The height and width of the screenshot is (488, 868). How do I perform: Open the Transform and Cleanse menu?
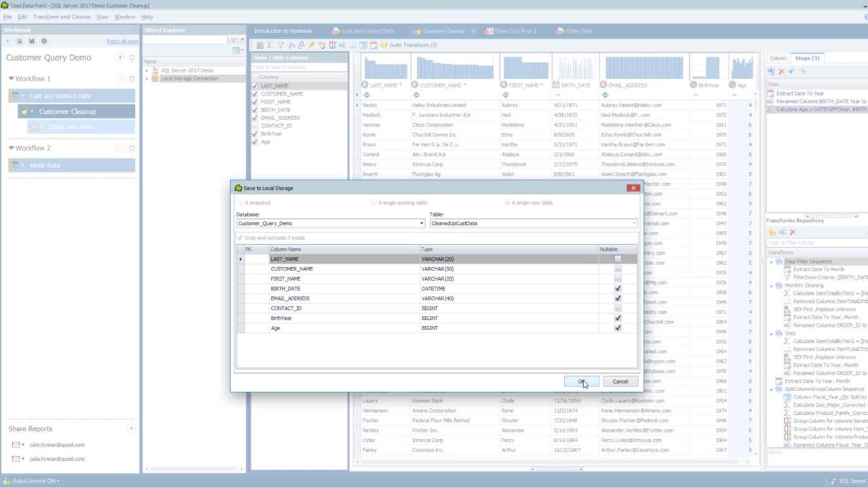coord(62,17)
